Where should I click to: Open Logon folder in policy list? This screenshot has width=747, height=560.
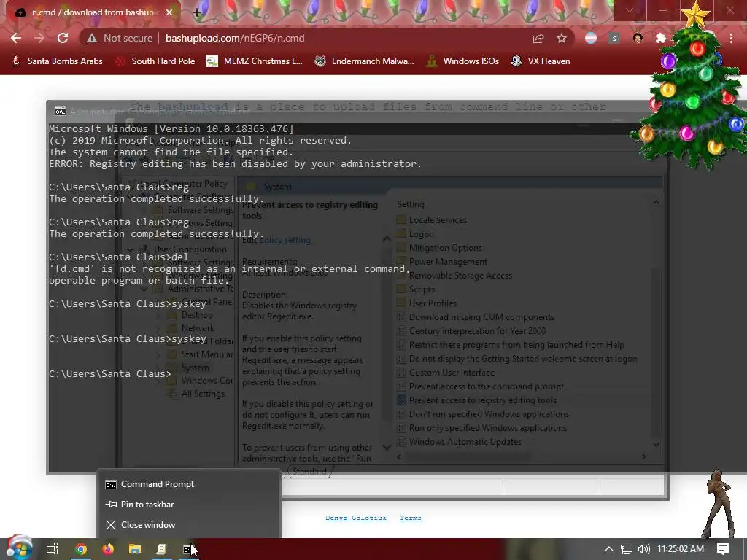(421, 234)
